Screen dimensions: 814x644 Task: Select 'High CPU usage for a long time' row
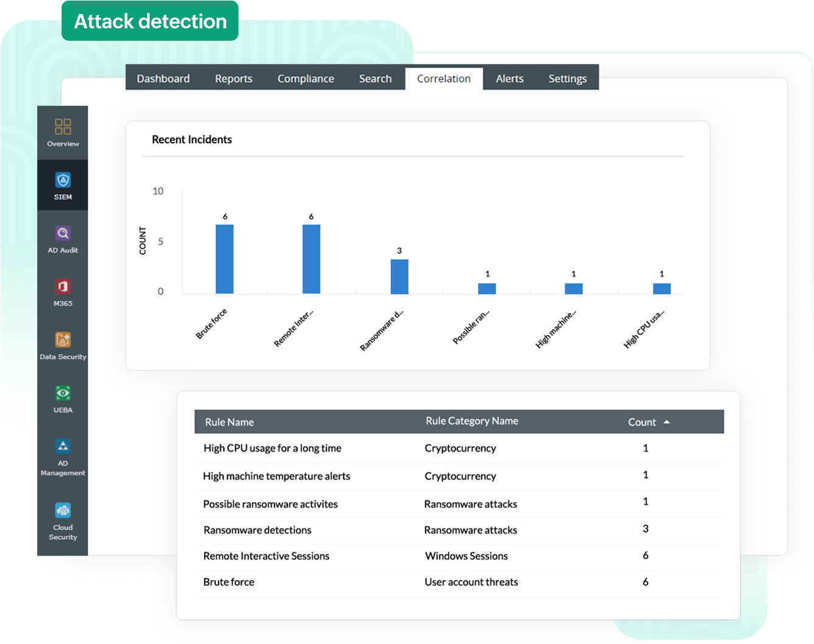(459, 448)
